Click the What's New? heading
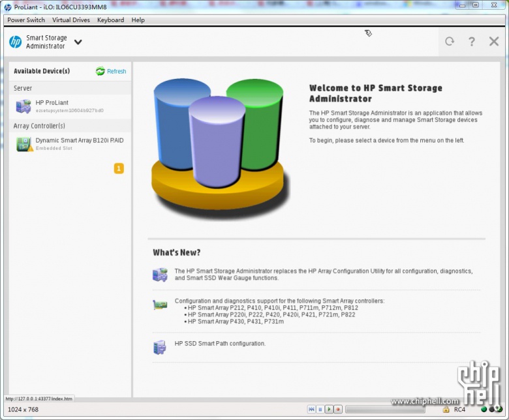This screenshot has height=420, width=509. point(177,252)
